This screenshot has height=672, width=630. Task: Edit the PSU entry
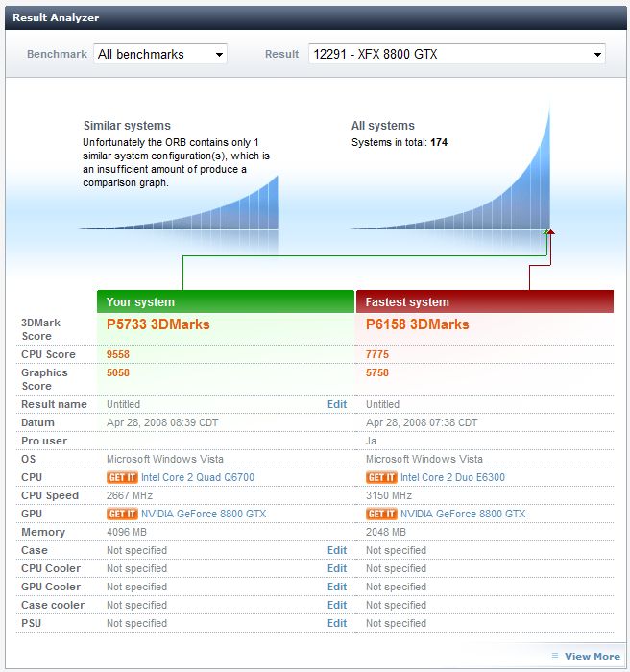coord(337,623)
